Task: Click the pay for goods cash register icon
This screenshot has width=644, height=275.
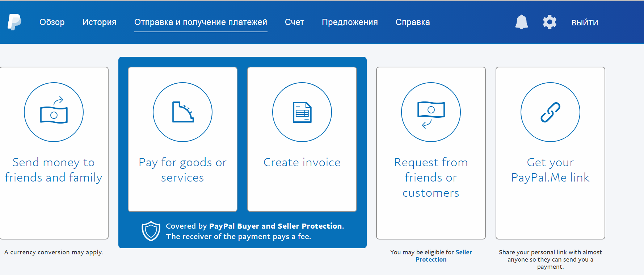Action: [182, 112]
